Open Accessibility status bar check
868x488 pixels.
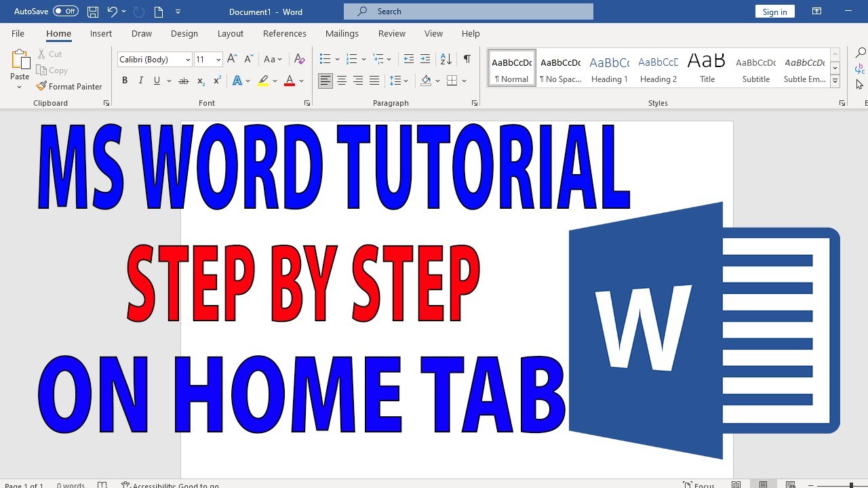[x=170, y=485]
